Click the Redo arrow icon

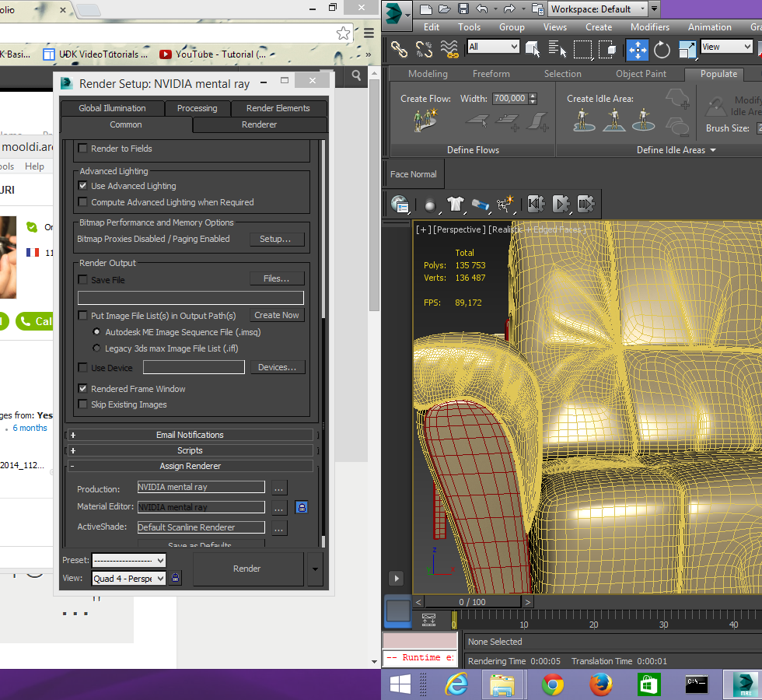tap(509, 9)
